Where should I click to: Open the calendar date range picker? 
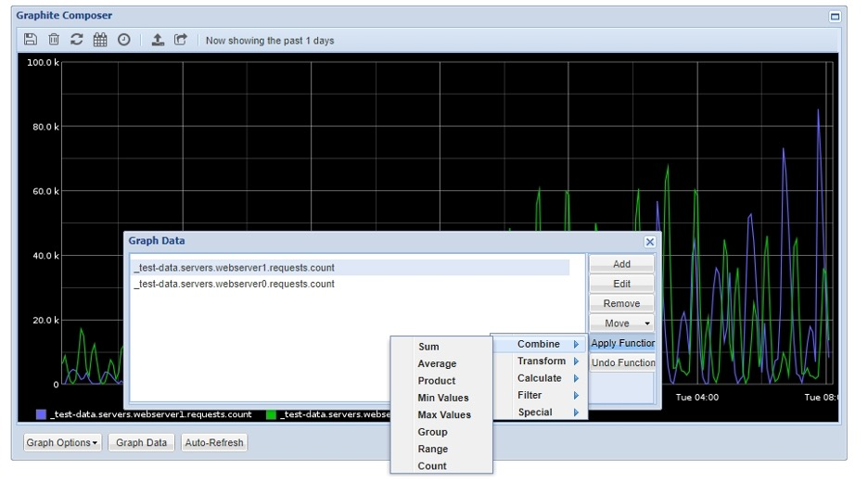[x=100, y=40]
